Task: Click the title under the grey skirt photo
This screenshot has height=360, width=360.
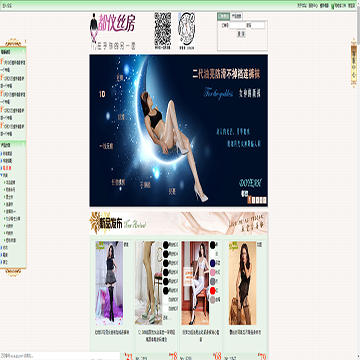Action: pyautogui.click(x=112, y=332)
